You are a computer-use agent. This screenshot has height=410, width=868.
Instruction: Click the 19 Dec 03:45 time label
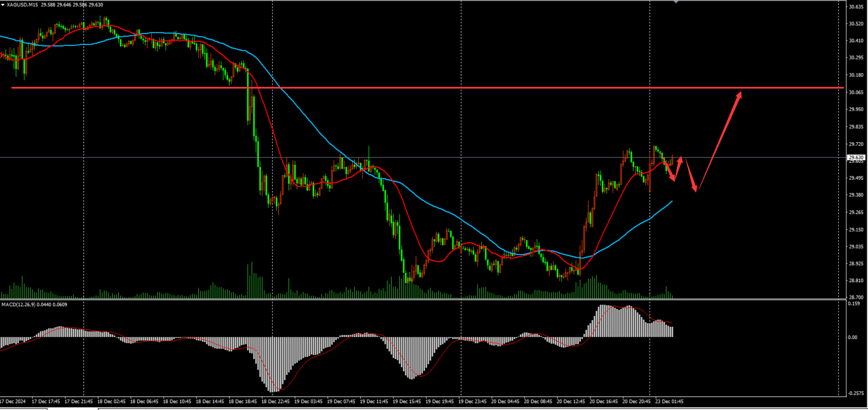click(308, 401)
